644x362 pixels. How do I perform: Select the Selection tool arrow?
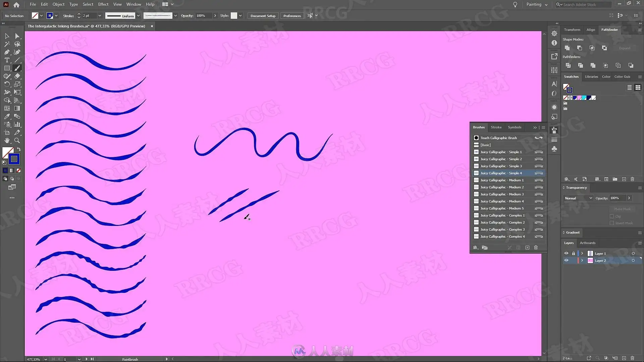click(x=7, y=36)
